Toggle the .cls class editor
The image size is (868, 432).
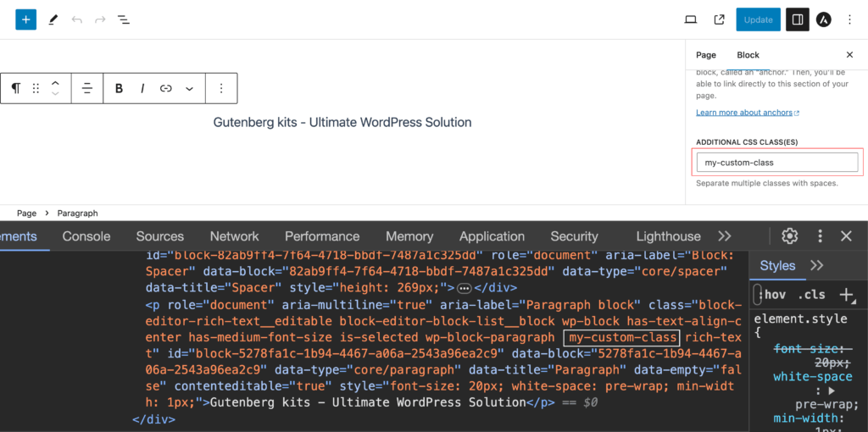tap(812, 295)
